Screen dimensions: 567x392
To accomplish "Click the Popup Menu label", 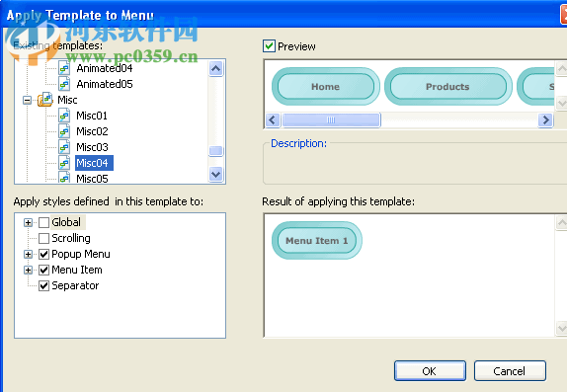I will point(81,254).
